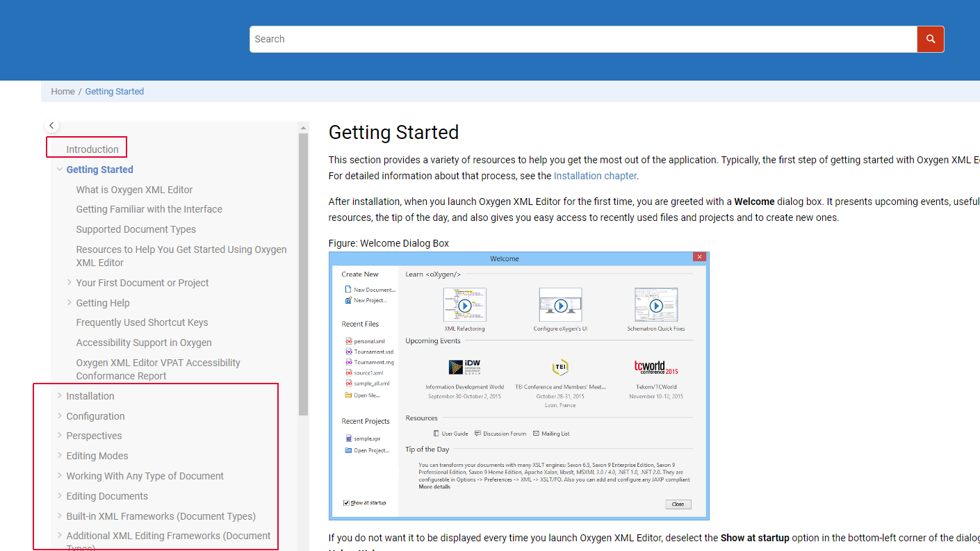Expand Your First Document or Project chevron
Viewport: 980px width, 551px height.
(70, 282)
